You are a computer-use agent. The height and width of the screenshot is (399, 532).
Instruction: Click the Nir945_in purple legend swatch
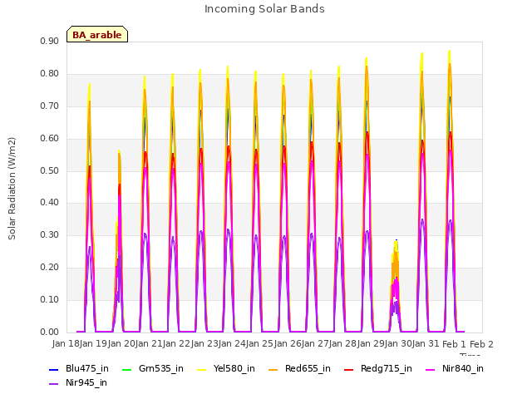53,384
